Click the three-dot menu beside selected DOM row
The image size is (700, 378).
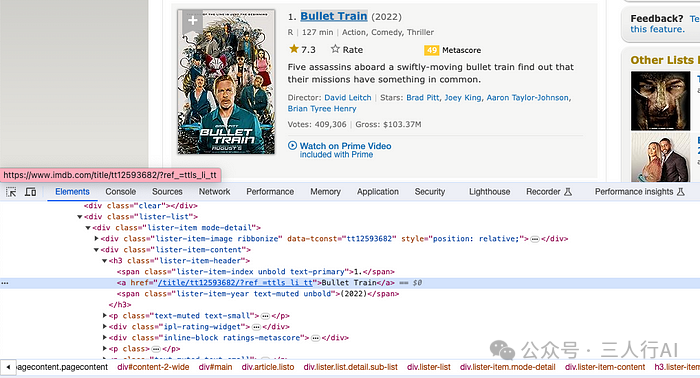pos(4,283)
